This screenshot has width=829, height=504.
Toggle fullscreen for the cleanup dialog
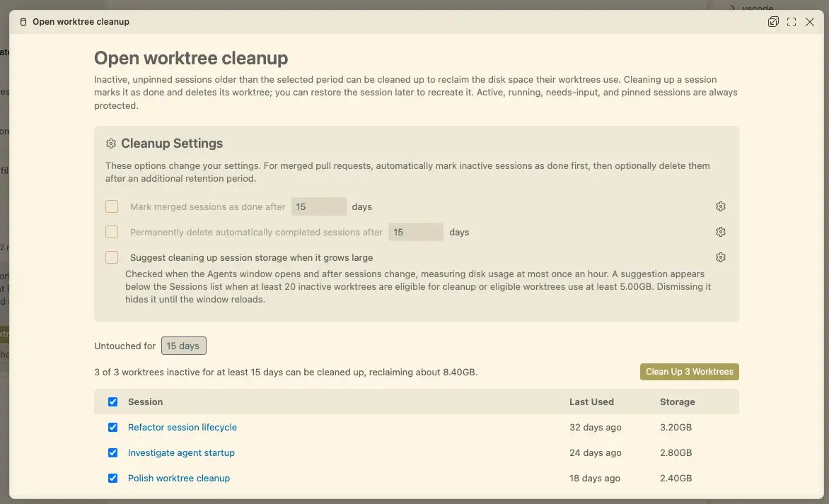tap(792, 22)
